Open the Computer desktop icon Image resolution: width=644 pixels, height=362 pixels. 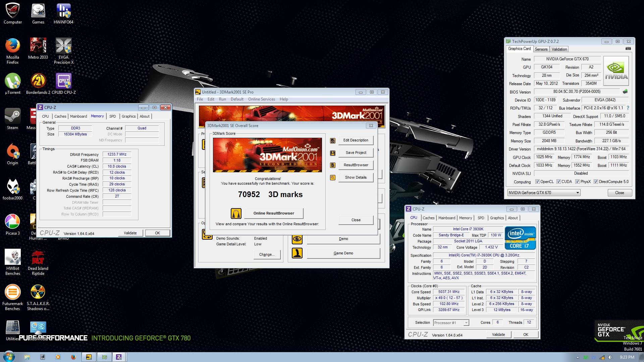tap(12, 13)
